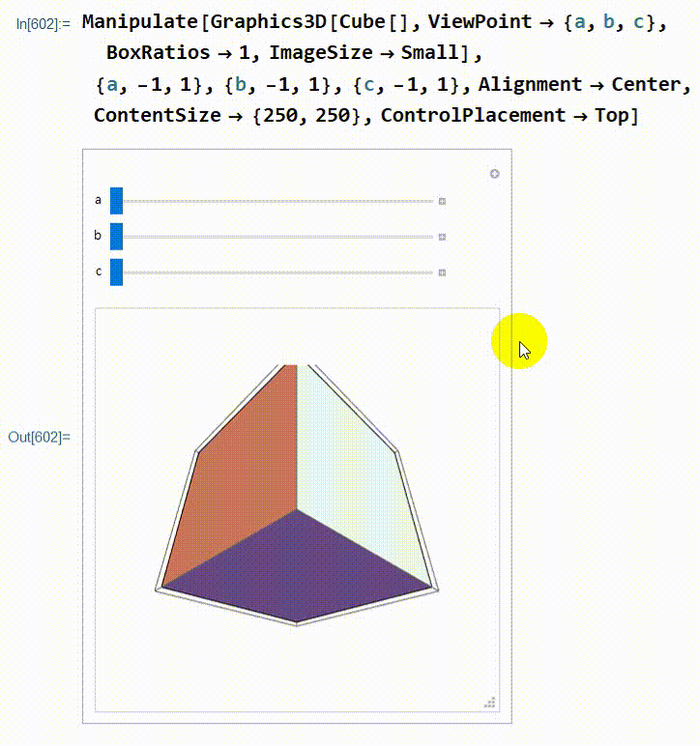The width and height of the screenshot is (700, 746).
Task: Click BoxRatios in the input code
Action: tap(158, 52)
